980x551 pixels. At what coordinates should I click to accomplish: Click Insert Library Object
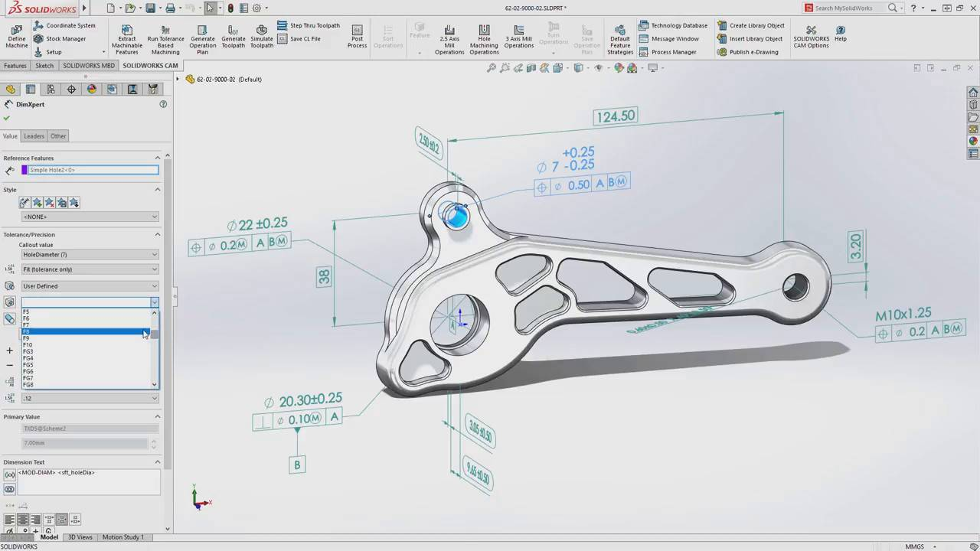pos(750,38)
